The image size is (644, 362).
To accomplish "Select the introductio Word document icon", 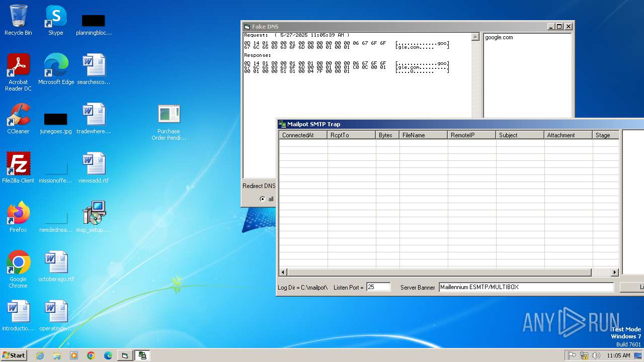I will tap(18, 315).
